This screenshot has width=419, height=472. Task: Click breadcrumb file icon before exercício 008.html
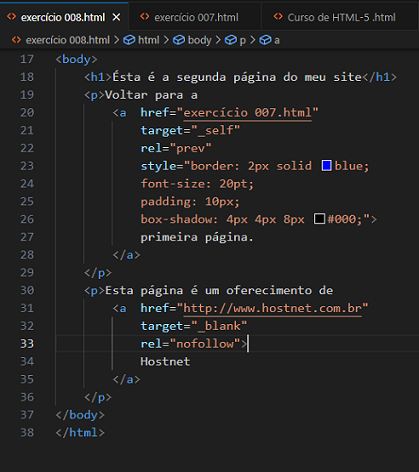pyautogui.click(x=16, y=40)
